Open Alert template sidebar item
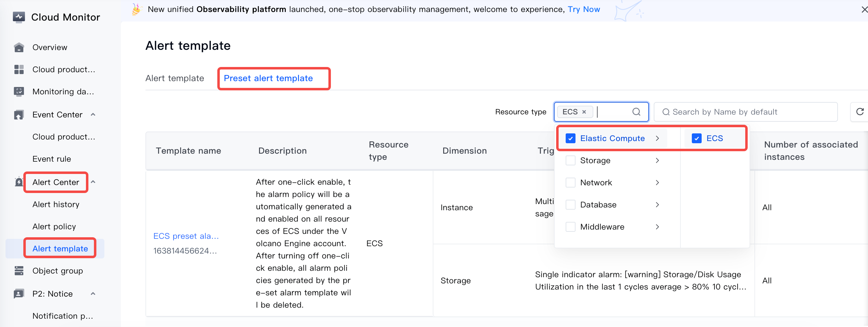The height and width of the screenshot is (327, 868). [60, 249]
